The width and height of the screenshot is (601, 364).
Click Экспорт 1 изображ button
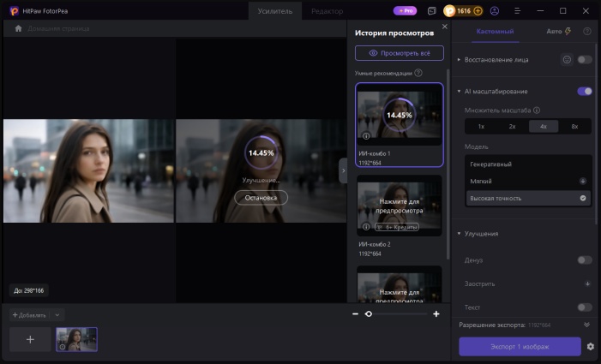(520, 346)
